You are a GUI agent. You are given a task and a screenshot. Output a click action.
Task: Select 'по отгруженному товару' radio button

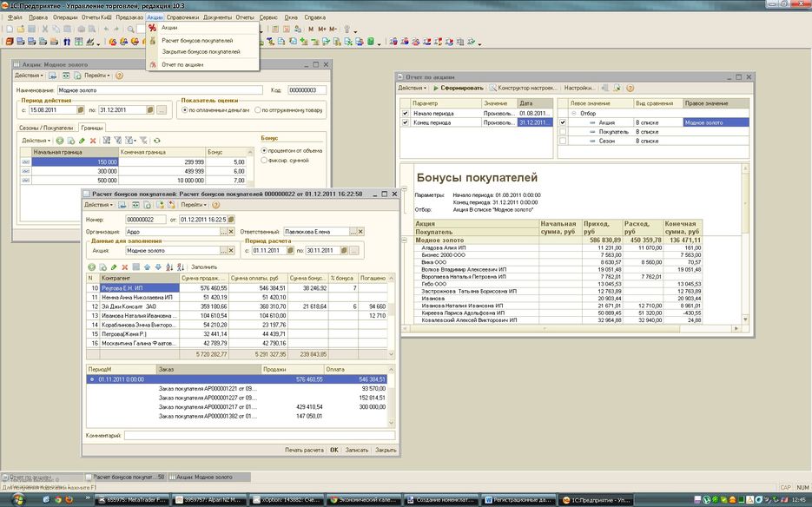[x=260, y=110]
